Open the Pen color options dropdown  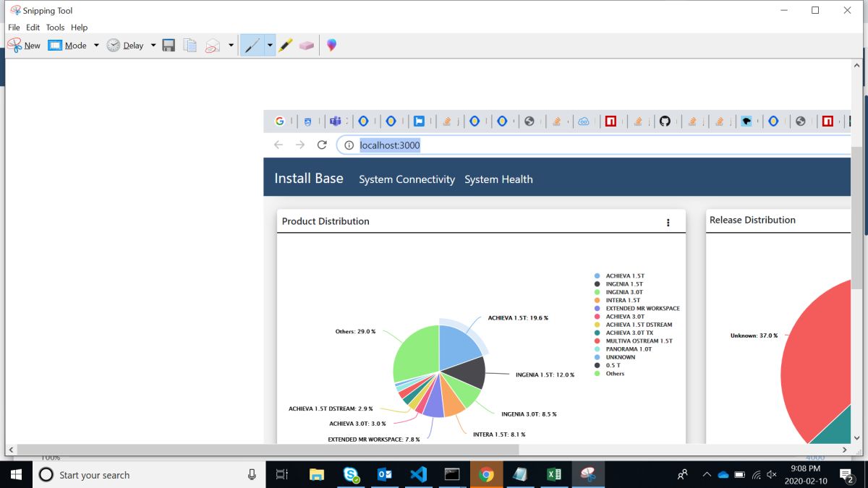point(270,45)
